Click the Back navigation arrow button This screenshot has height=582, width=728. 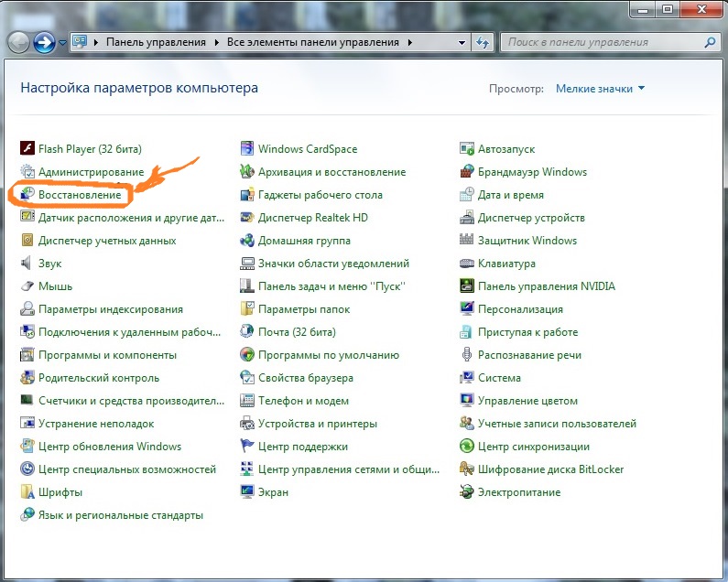point(19,42)
